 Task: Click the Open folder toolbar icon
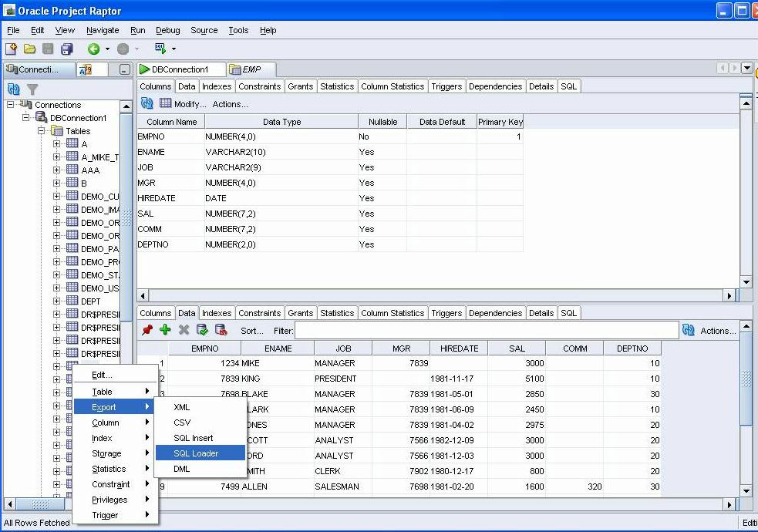(29, 49)
